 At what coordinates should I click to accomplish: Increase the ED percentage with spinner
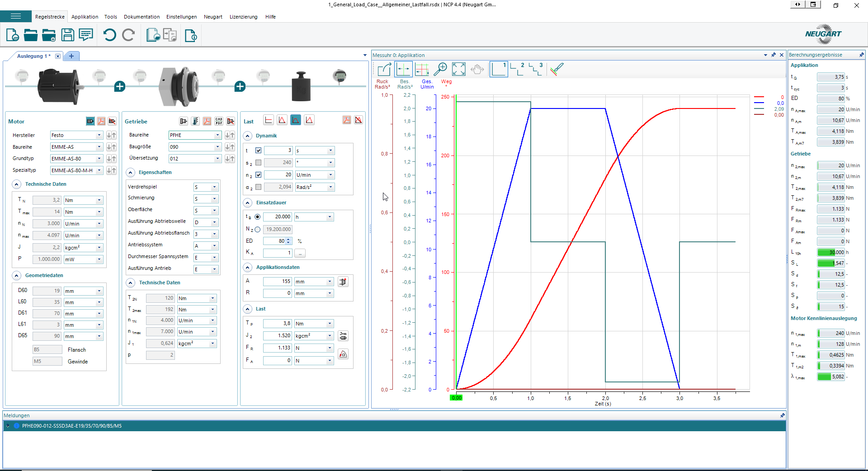(288, 240)
